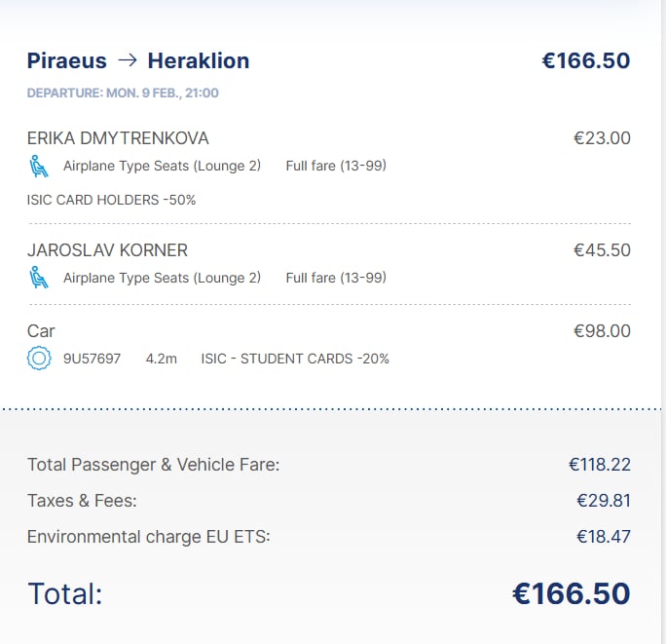Click Erika's €23.00 ticket price
The image size is (666, 644).
point(602,138)
